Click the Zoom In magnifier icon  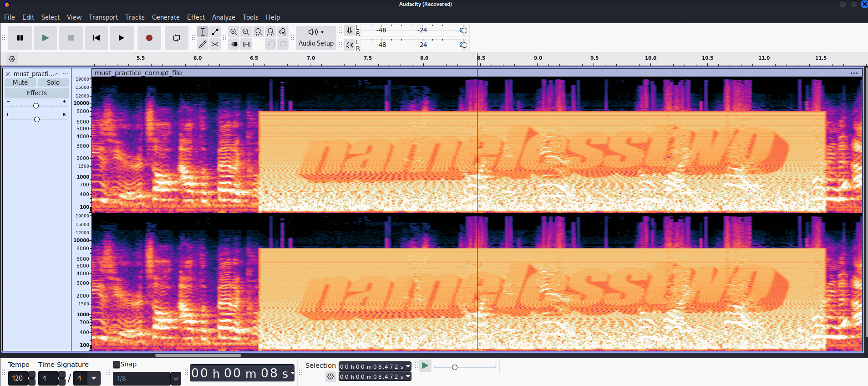(x=234, y=31)
